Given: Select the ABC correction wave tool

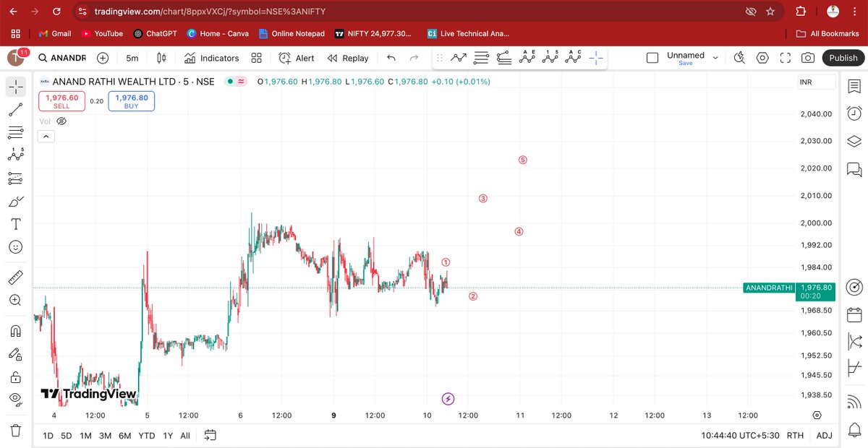Looking at the screenshot, I should (574, 58).
